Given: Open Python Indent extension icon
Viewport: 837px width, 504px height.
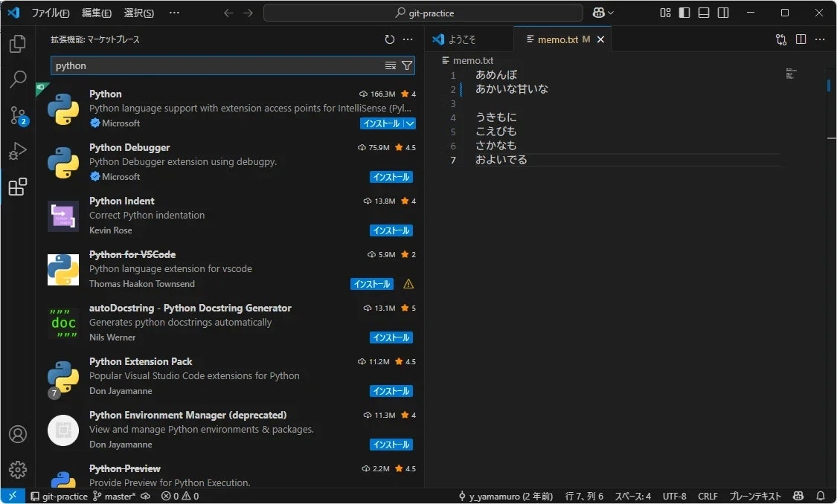Looking at the screenshot, I should click(63, 216).
